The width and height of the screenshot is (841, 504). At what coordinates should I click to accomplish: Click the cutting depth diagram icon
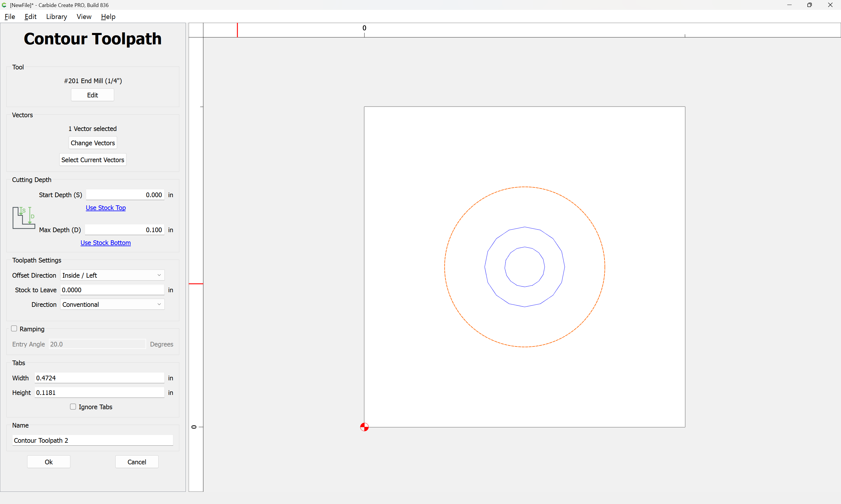23,217
